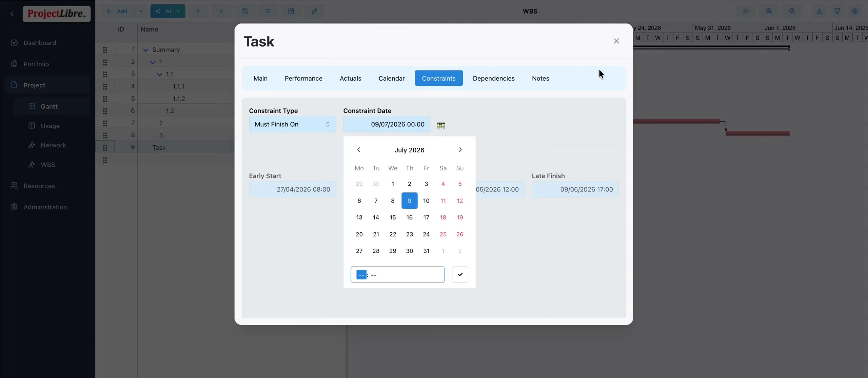Select July 31 in calendar
The height and width of the screenshot is (378, 868).
pos(426,251)
